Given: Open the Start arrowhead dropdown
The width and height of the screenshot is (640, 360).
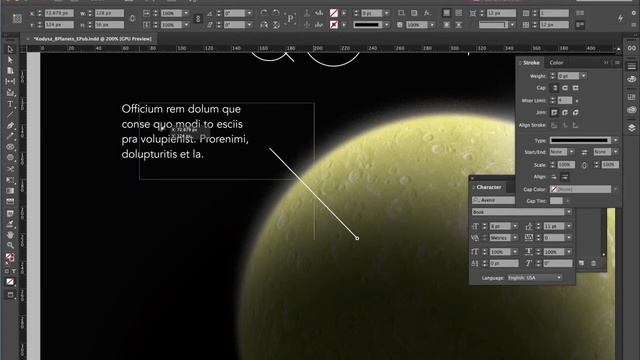Looking at the screenshot, I should click(571, 152).
